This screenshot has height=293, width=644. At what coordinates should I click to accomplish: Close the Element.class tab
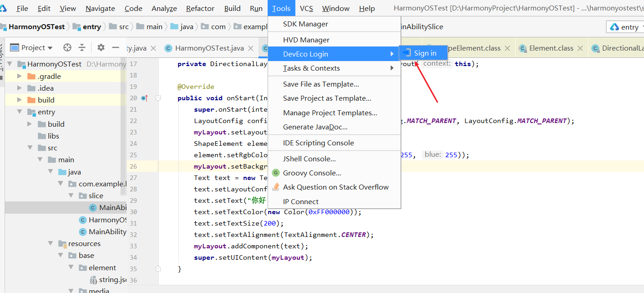[x=580, y=48]
